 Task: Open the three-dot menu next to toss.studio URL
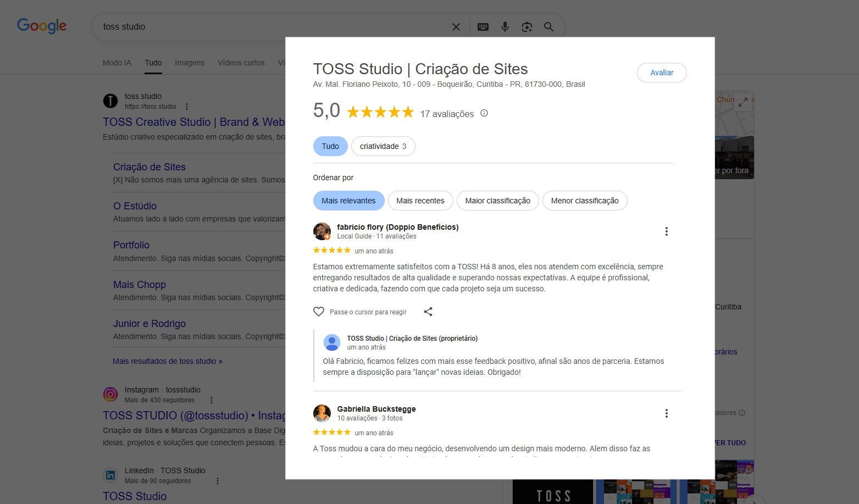click(x=187, y=107)
